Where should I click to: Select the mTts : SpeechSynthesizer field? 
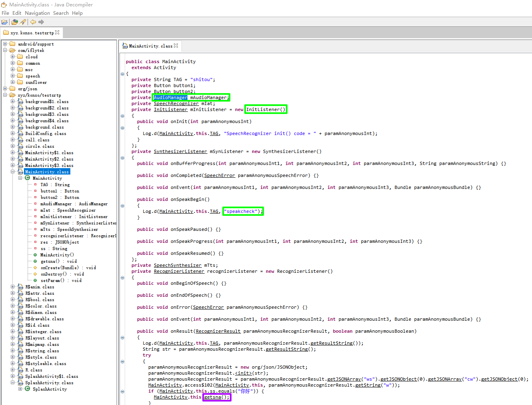click(x=69, y=229)
